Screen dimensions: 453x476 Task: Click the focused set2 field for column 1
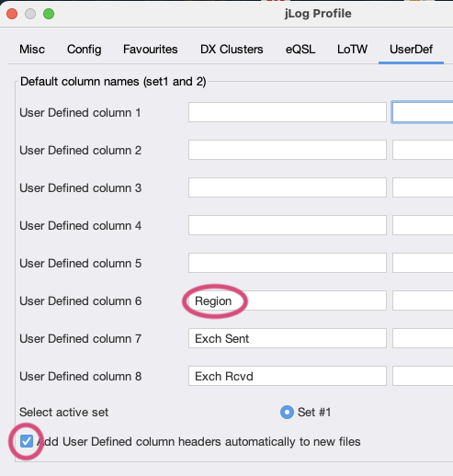click(423, 112)
